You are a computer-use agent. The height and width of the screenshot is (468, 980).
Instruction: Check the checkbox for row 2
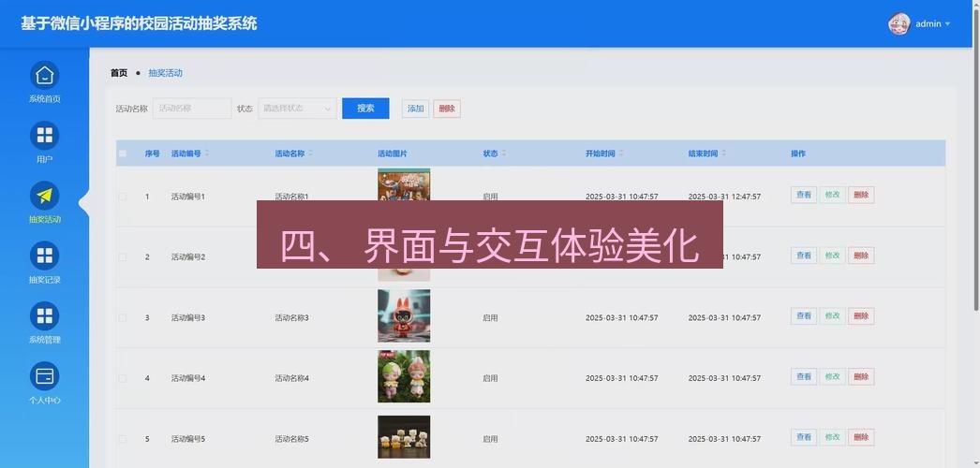[123, 257]
